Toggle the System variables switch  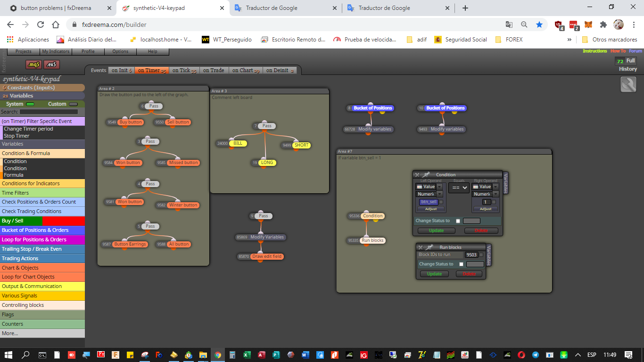[x=30, y=104]
